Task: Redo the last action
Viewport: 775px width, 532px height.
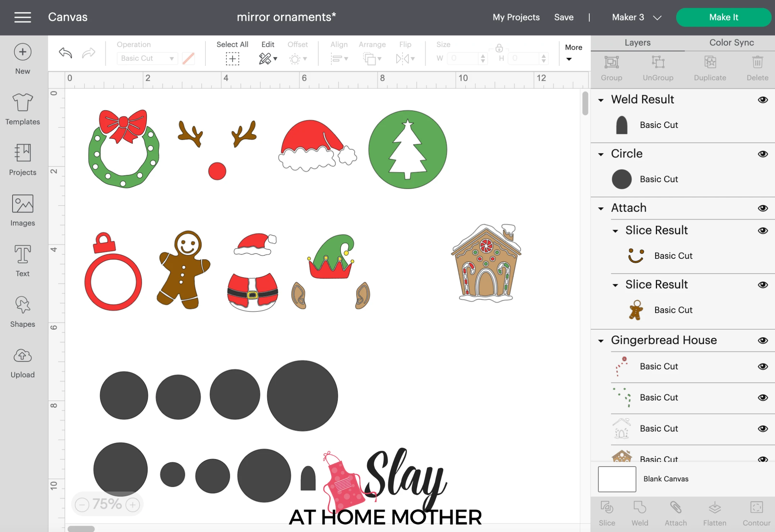Action: [x=89, y=53]
